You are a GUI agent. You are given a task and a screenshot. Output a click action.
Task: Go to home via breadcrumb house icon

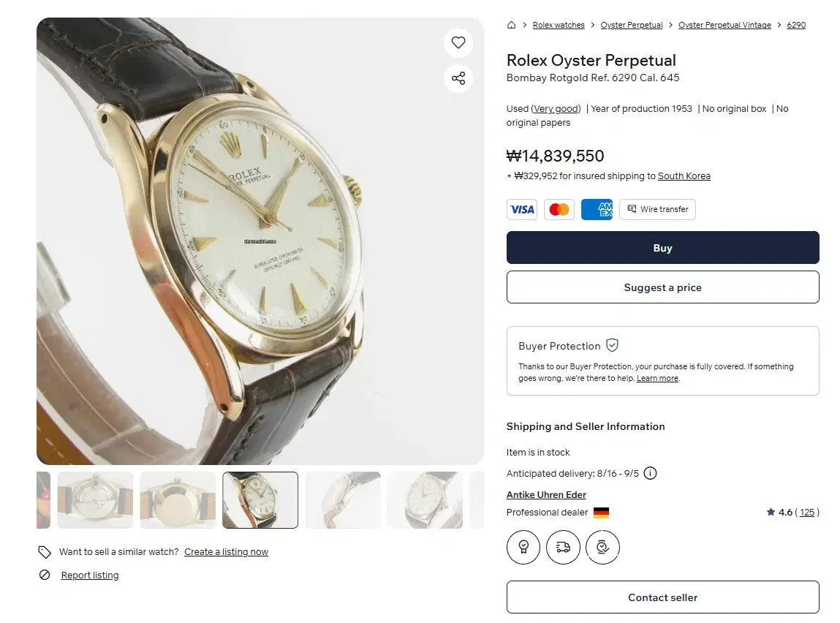tap(511, 25)
